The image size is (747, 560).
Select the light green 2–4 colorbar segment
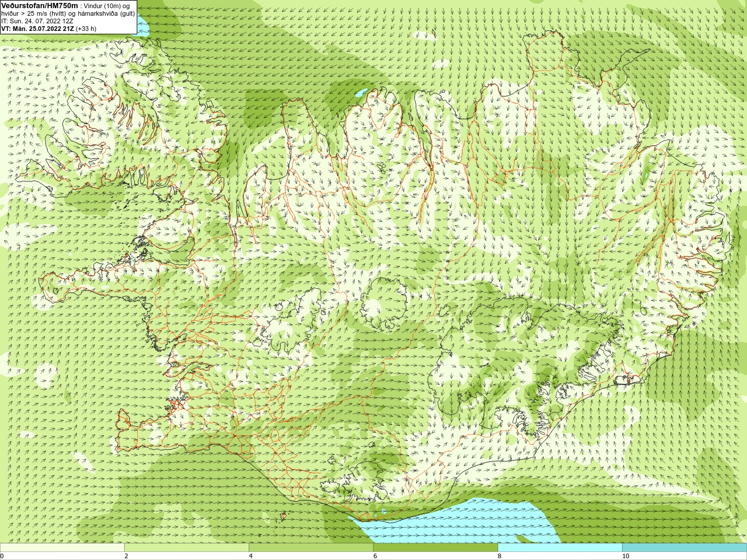[x=187, y=548]
